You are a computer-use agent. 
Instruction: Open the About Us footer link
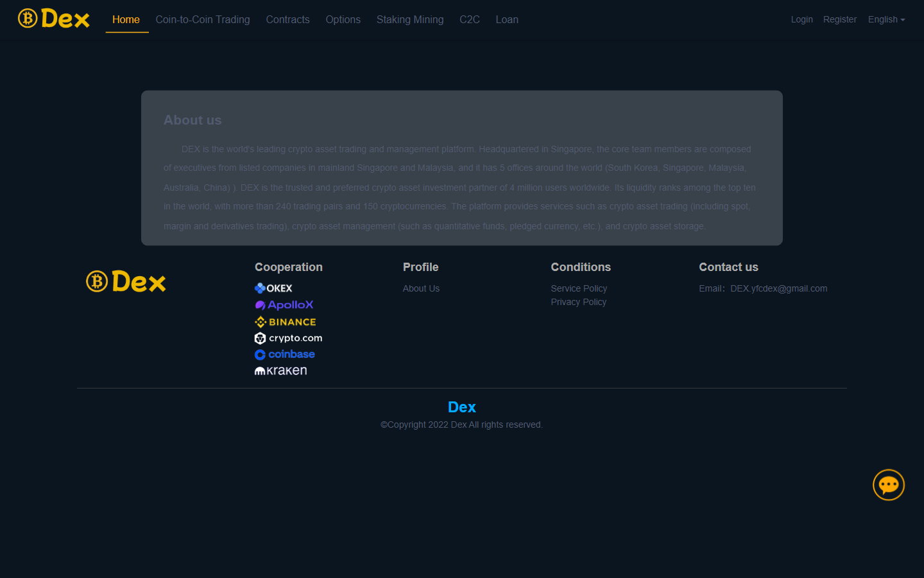click(422, 288)
